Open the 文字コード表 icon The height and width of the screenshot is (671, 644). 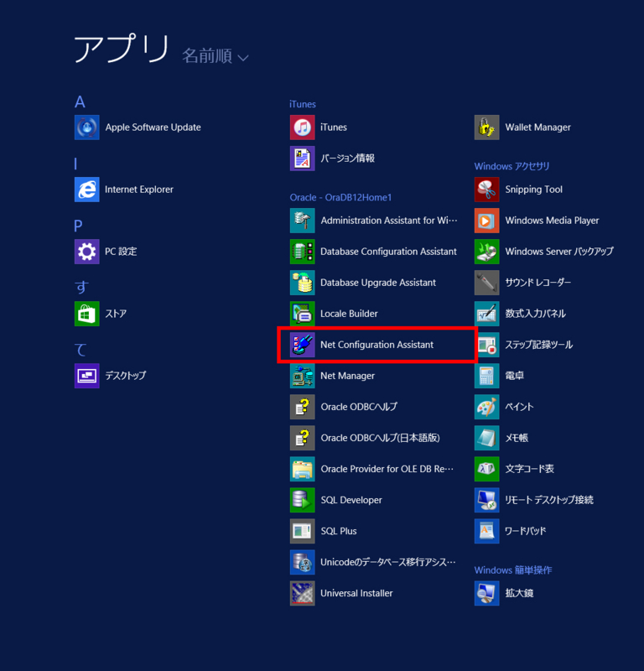486,469
